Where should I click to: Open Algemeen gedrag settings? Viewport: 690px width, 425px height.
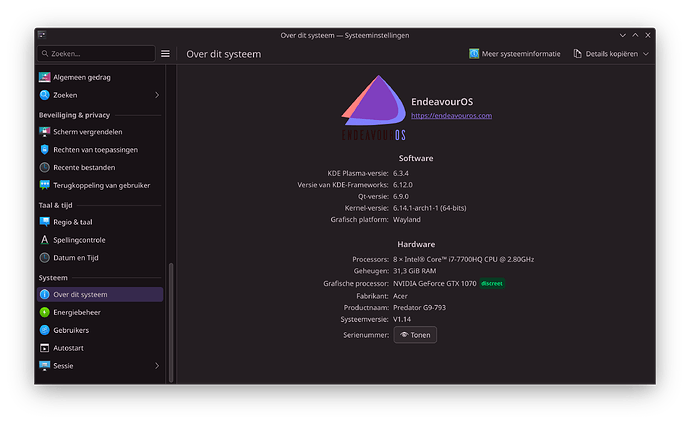point(100,77)
